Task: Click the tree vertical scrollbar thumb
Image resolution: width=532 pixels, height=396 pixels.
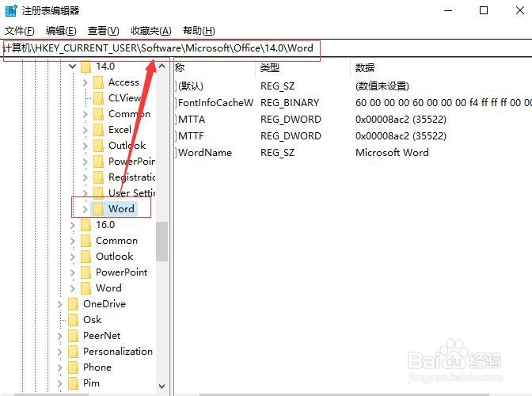Action: (161, 242)
